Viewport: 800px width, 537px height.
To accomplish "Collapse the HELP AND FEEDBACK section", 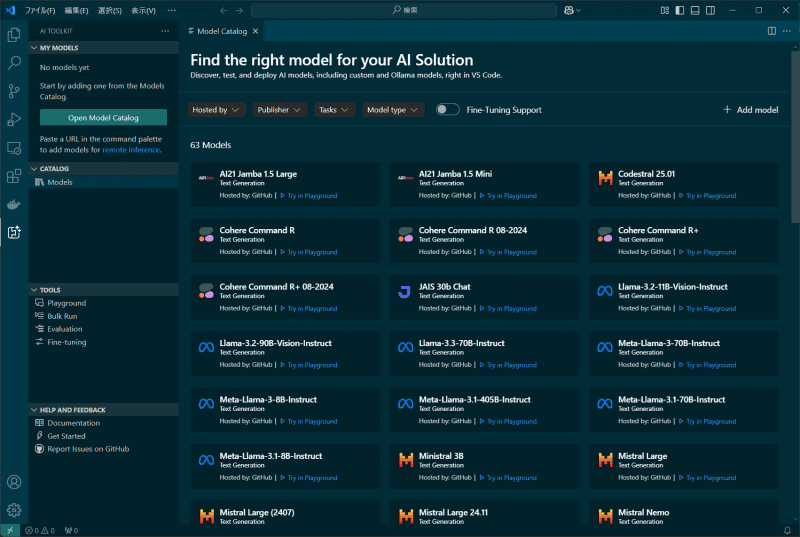I will point(104,410).
